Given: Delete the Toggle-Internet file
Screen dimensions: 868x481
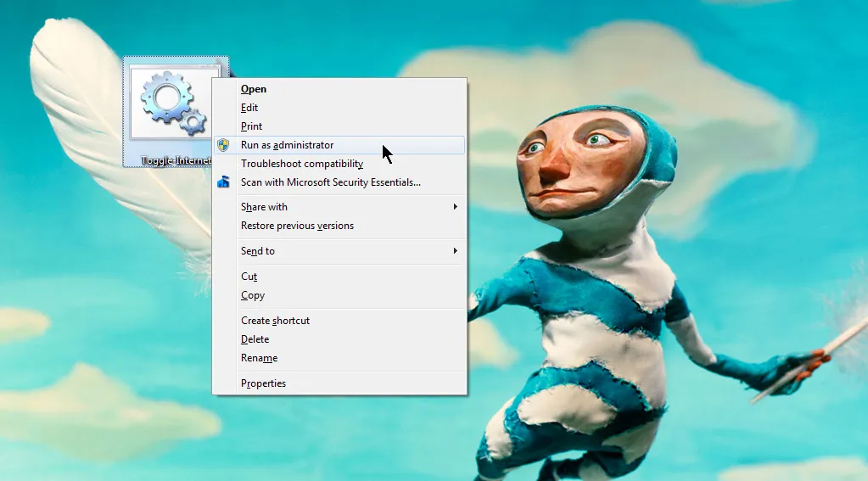Looking at the screenshot, I should 255,339.
